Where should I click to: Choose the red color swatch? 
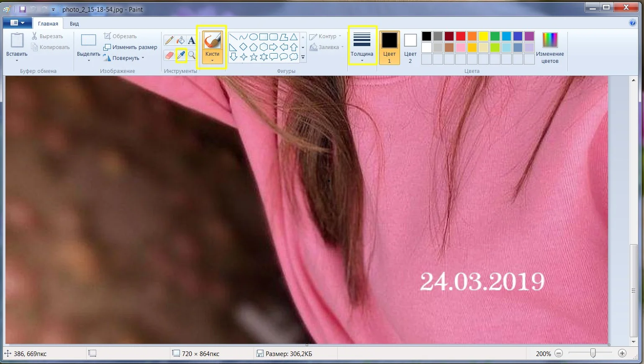pos(461,36)
